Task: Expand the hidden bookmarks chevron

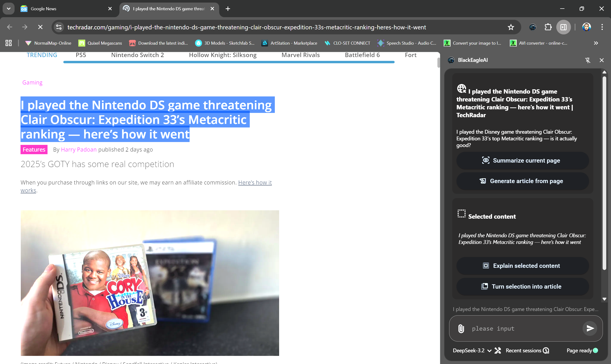Action: pos(596,43)
